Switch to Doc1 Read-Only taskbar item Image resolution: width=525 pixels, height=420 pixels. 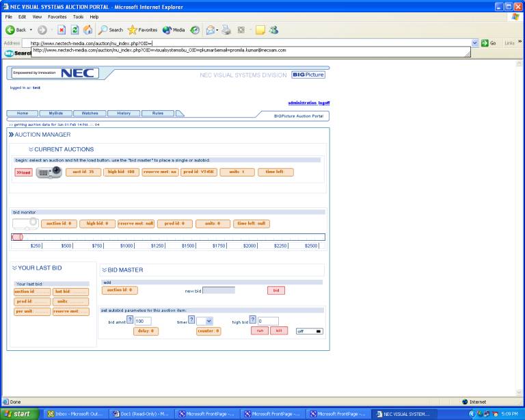pos(142,414)
